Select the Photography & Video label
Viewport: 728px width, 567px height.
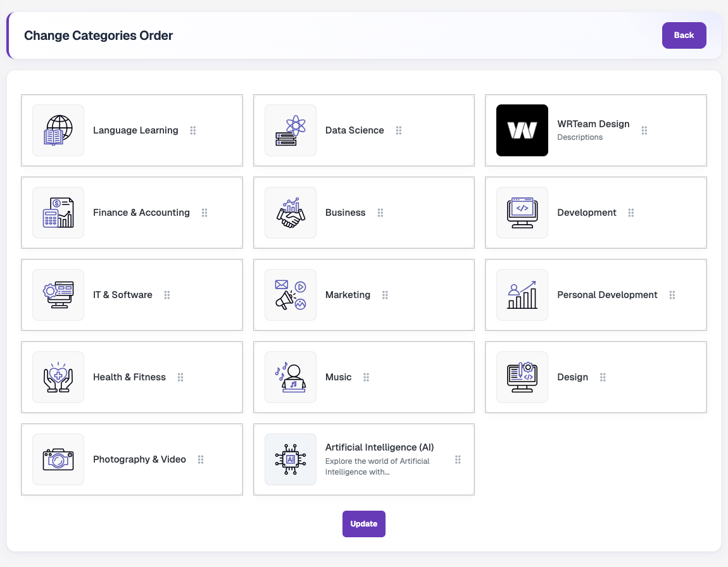point(139,459)
